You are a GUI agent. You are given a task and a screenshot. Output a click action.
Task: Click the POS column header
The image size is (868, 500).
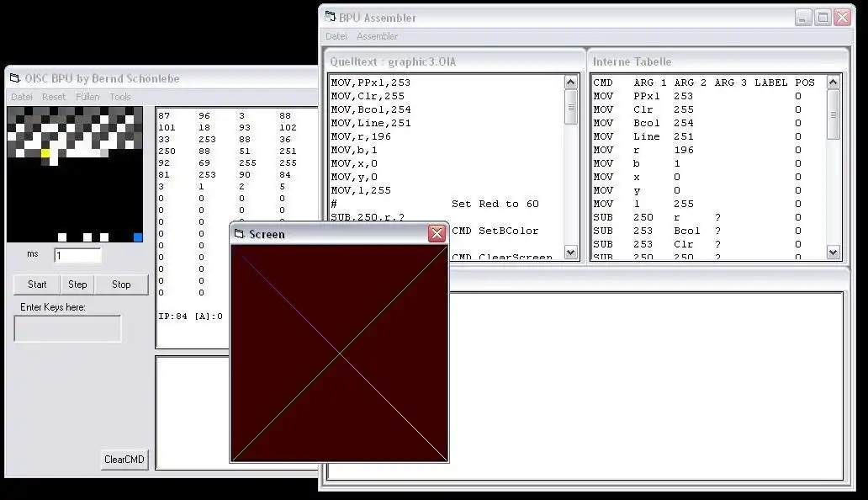[x=805, y=82]
